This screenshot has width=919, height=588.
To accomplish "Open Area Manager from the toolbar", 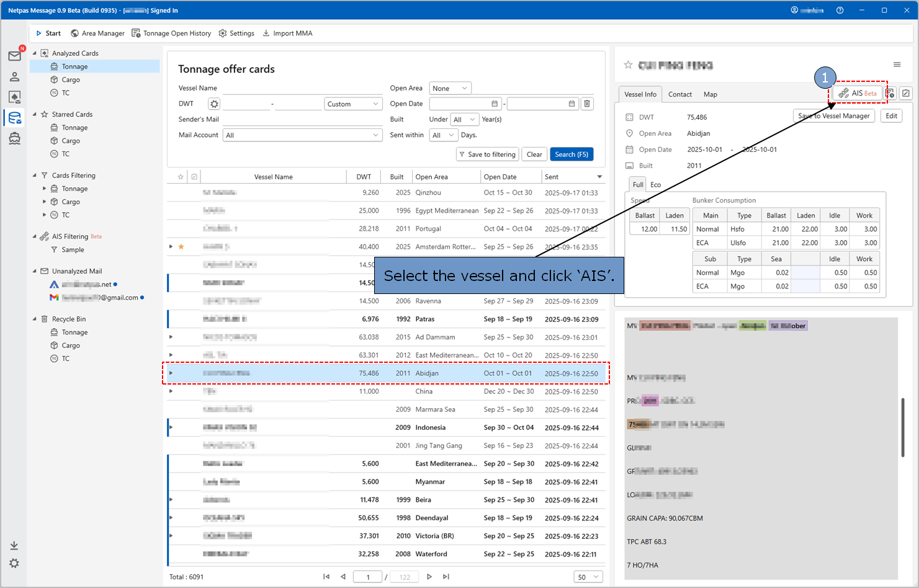I will [x=97, y=33].
